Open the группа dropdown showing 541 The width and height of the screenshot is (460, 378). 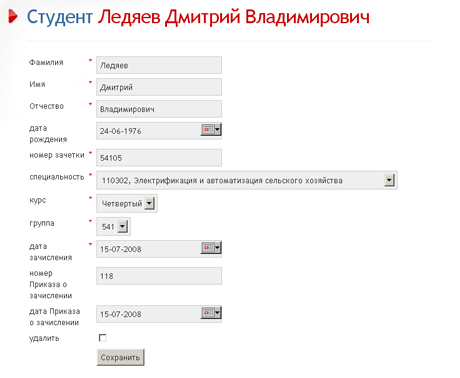coord(123,226)
